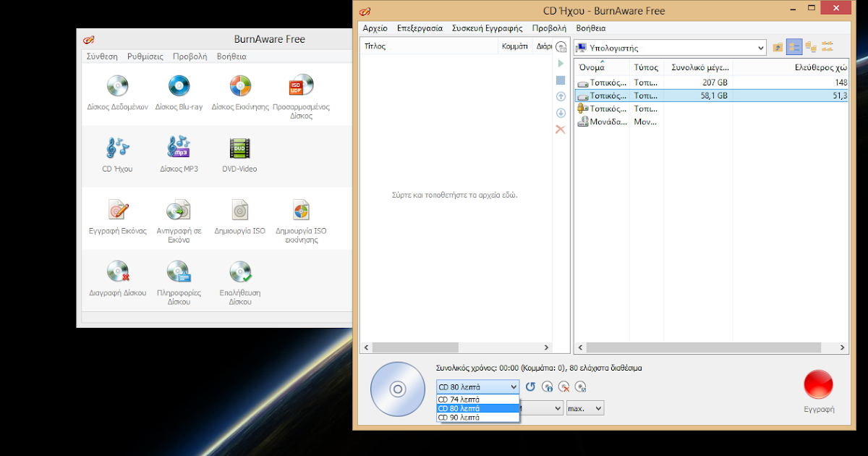Screen dimensions: 868x456
Task: Click the refresh disc arrow icon
Action: point(530,387)
